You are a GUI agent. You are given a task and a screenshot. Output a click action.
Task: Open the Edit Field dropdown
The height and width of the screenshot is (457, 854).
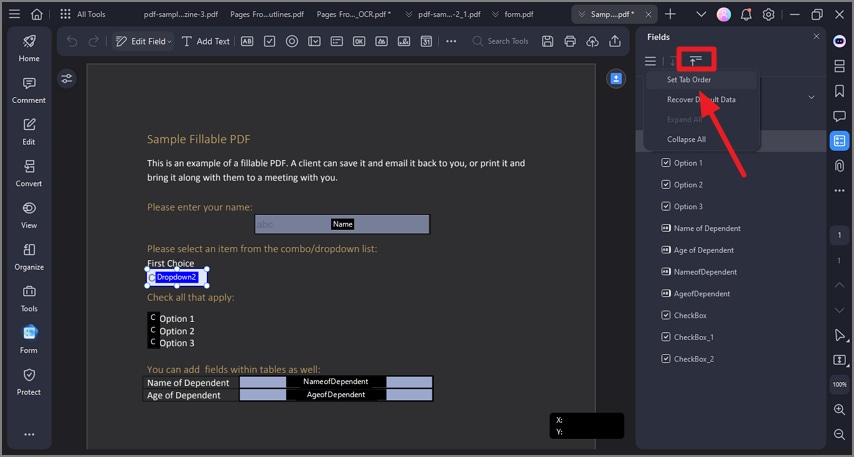coord(144,41)
